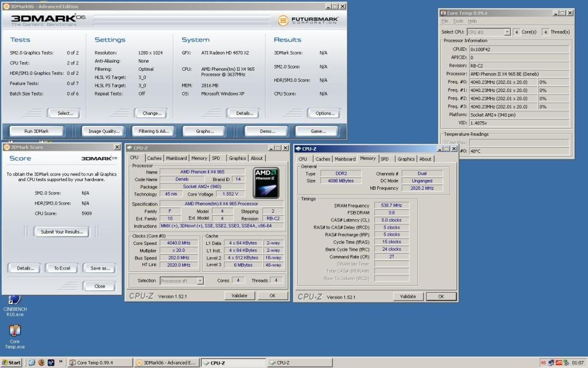Switch to the SPD tab in memory CPU-Z window
The image size is (588, 368).
pos(384,159)
